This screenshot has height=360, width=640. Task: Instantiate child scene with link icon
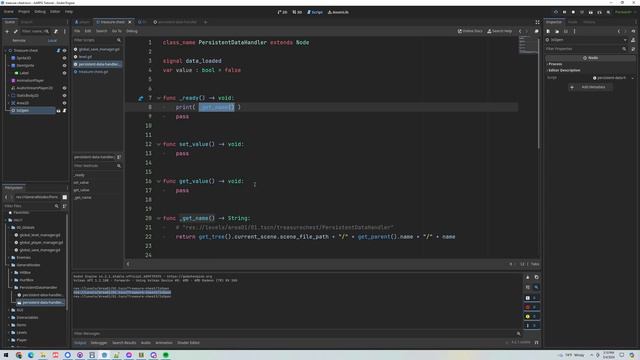[16, 31]
